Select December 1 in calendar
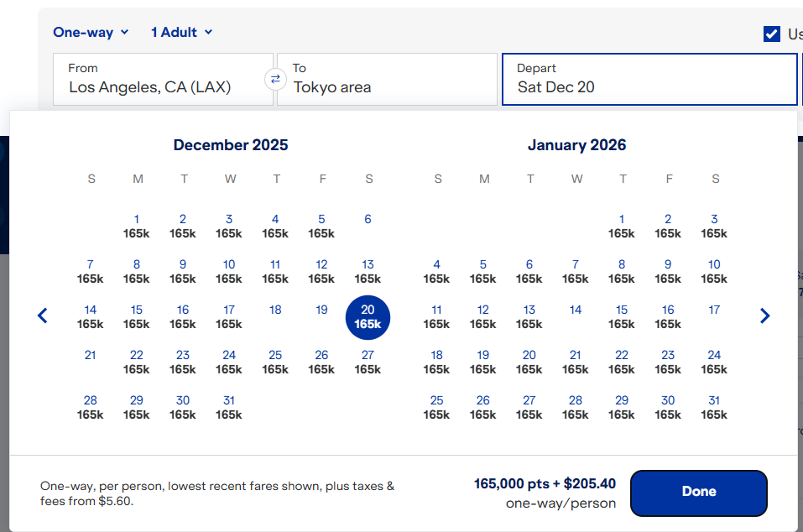The image size is (803, 532). pyautogui.click(x=137, y=227)
